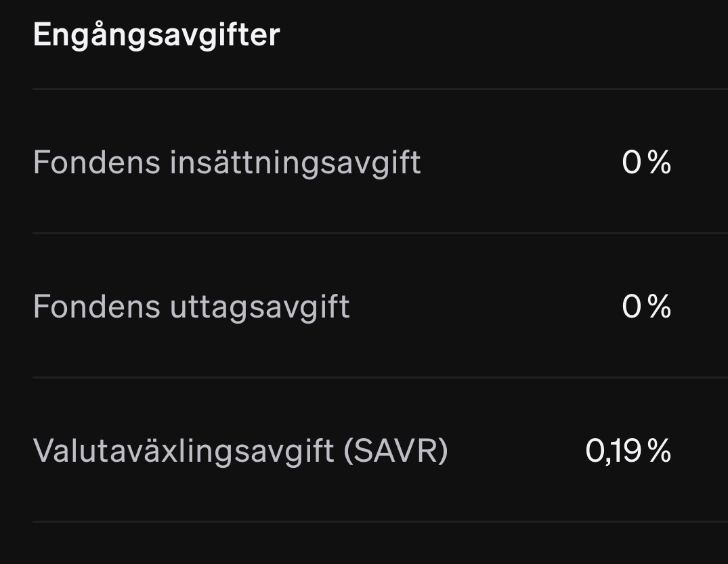The width and height of the screenshot is (728, 564).
Task: Click the percent sign in uttagsavgift row
Action: (x=659, y=307)
